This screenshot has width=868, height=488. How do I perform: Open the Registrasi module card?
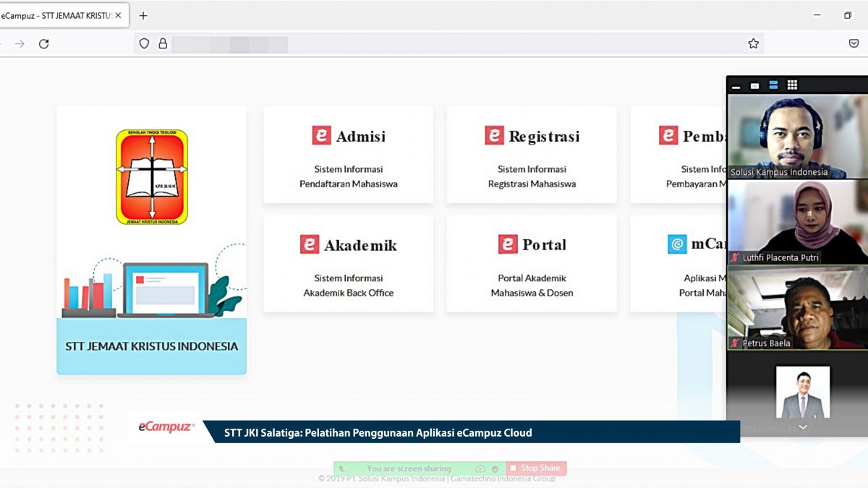(x=532, y=155)
